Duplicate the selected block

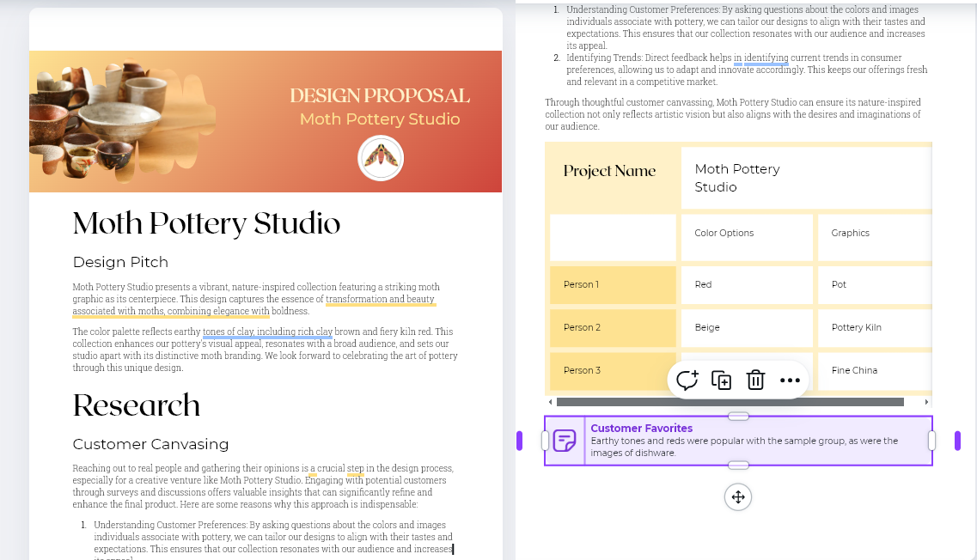721,380
